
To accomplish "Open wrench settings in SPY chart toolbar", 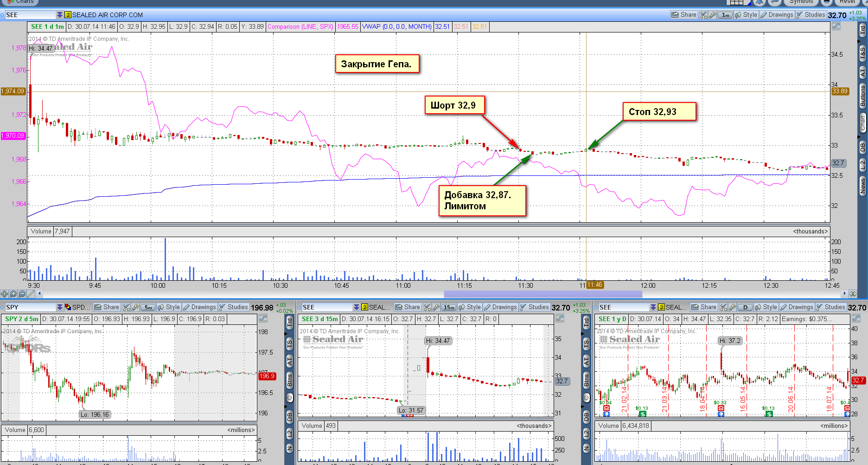I will (135, 307).
